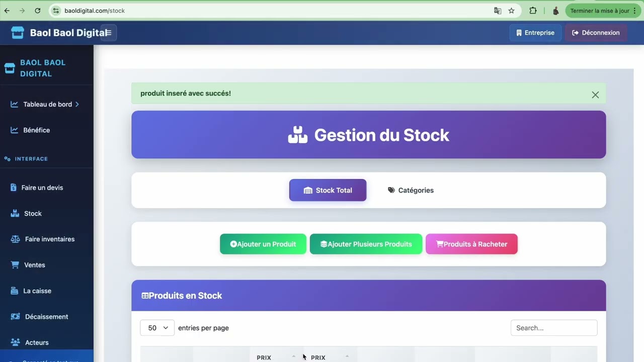Open the Entreprise button
The height and width of the screenshot is (362, 644).
535,33
